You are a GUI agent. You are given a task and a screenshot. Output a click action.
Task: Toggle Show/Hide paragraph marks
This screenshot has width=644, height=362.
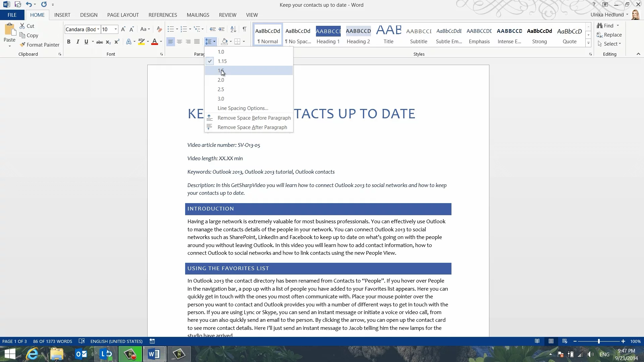pyautogui.click(x=245, y=29)
